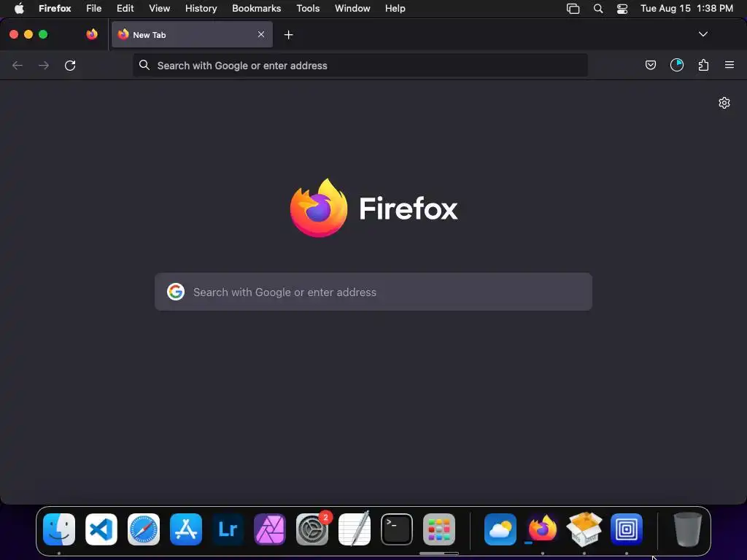The height and width of the screenshot is (560, 747).
Task: Open the Save to Pocket button
Action: [650, 65]
